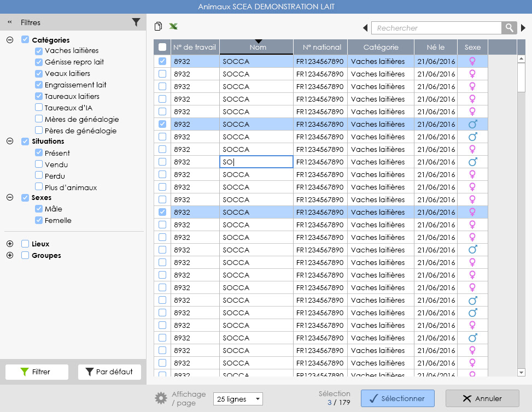Collapse the Situations filter group
Viewport: 532px width, 412px height.
[x=10, y=141]
